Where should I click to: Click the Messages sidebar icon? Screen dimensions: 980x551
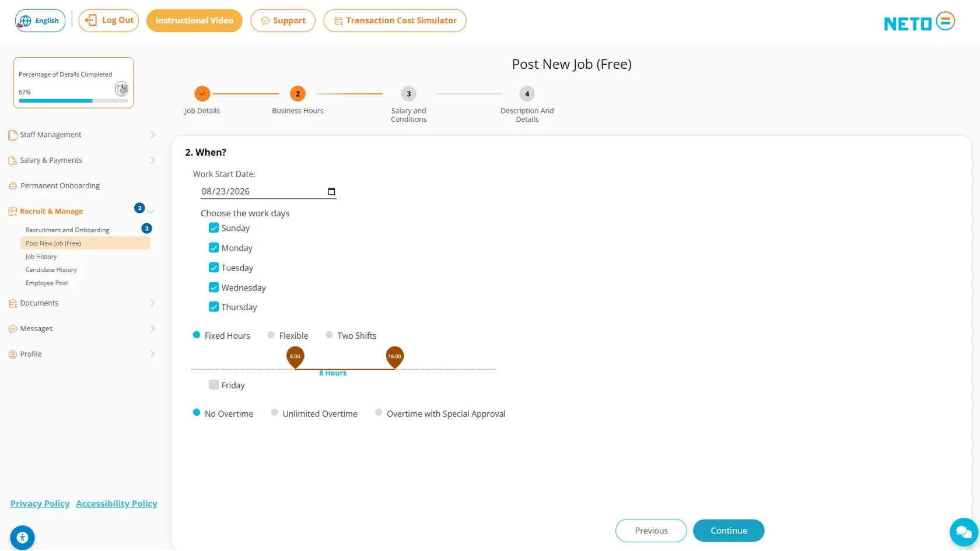[12, 329]
